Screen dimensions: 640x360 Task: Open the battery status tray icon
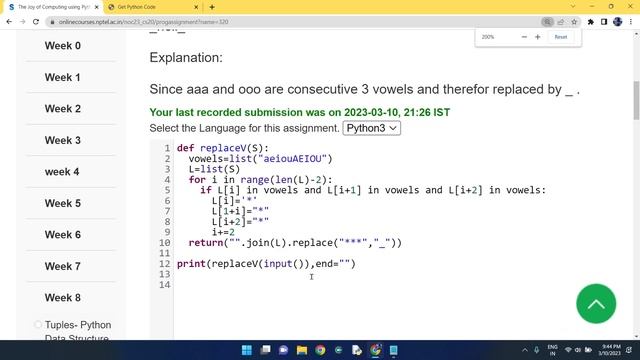(588, 350)
